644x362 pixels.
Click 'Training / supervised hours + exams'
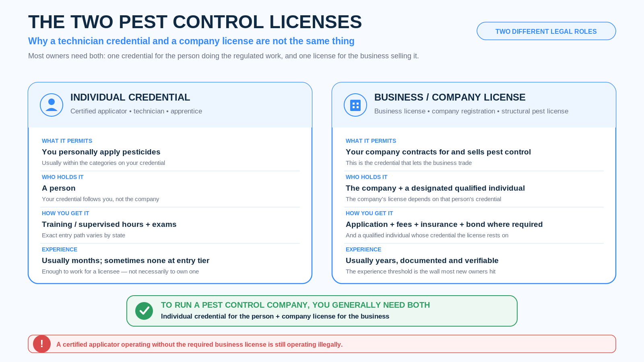[109, 224]
